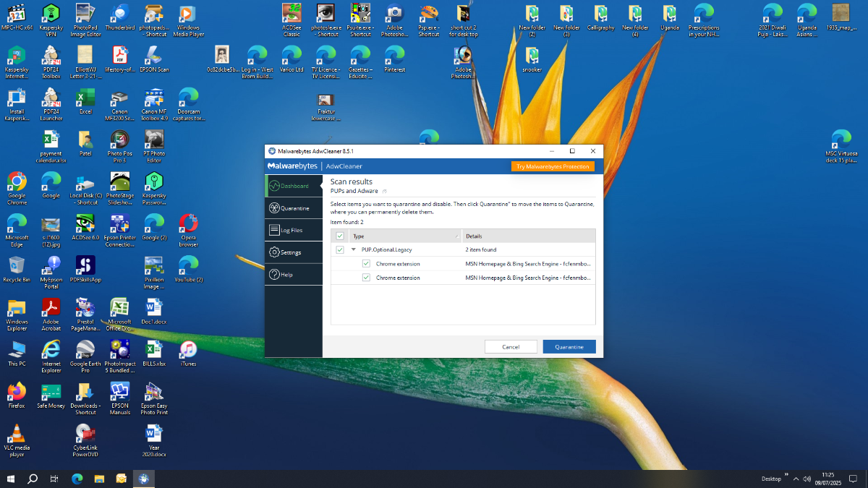
Task: Cancel the scan results
Action: click(511, 347)
